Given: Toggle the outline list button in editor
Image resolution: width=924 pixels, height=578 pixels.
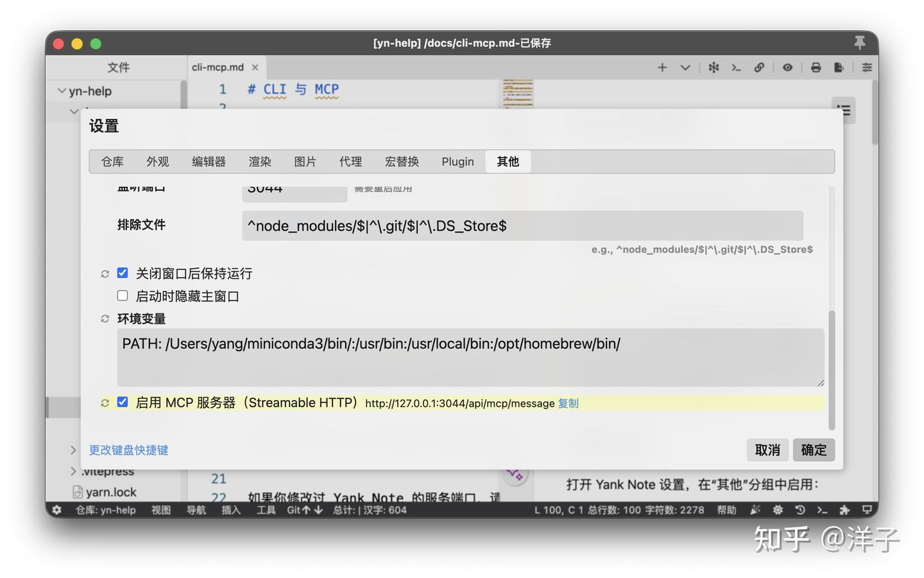Looking at the screenshot, I should 844,110.
